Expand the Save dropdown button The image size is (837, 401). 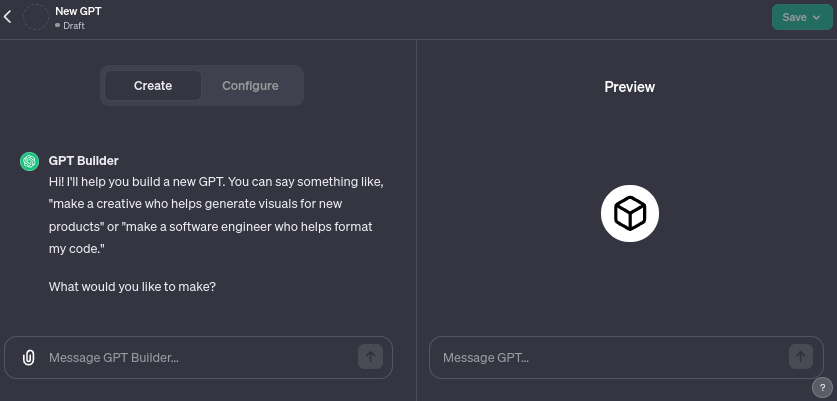pyautogui.click(x=801, y=17)
